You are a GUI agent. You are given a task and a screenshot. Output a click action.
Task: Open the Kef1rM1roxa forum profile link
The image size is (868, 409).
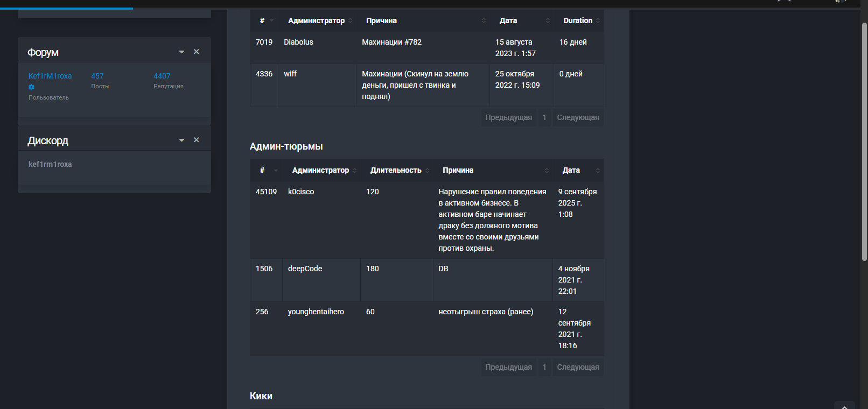point(50,76)
